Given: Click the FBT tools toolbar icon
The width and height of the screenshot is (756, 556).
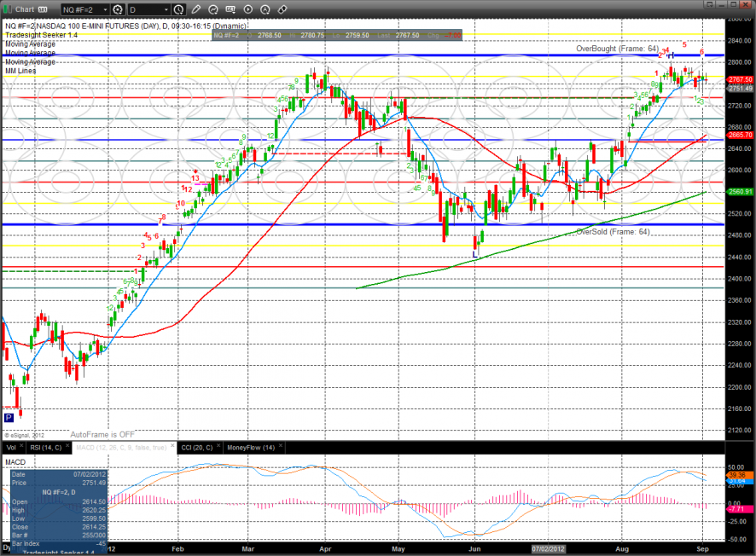Looking at the screenshot, I should click(230, 9).
